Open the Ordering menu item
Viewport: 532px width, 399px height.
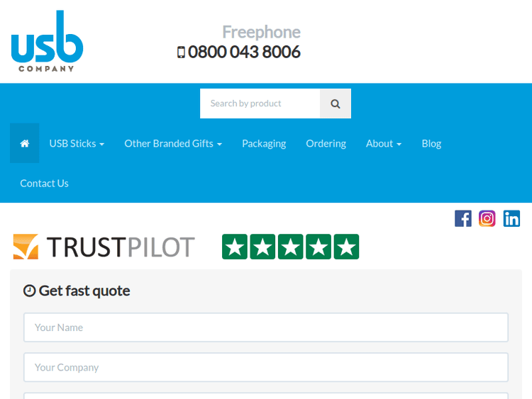(326, 143)
